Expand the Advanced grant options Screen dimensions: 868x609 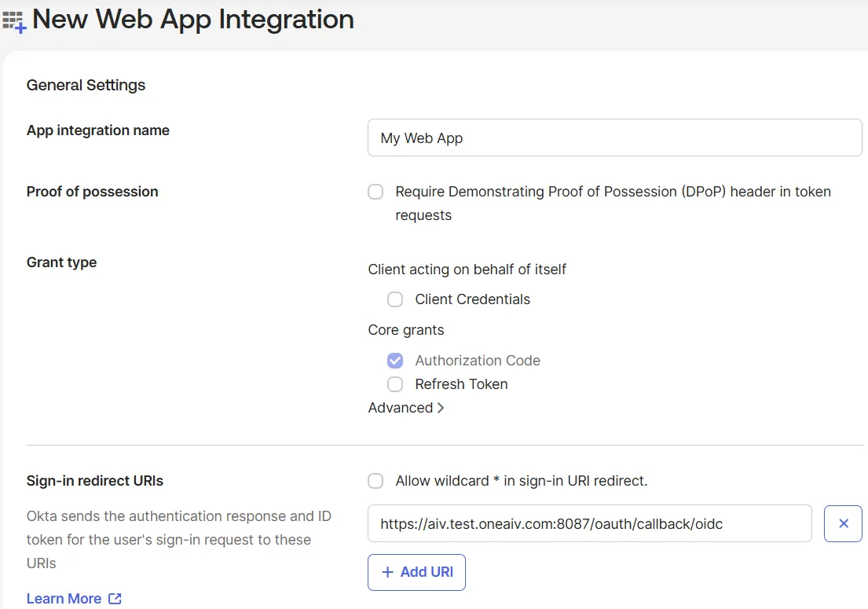point(406,408)
